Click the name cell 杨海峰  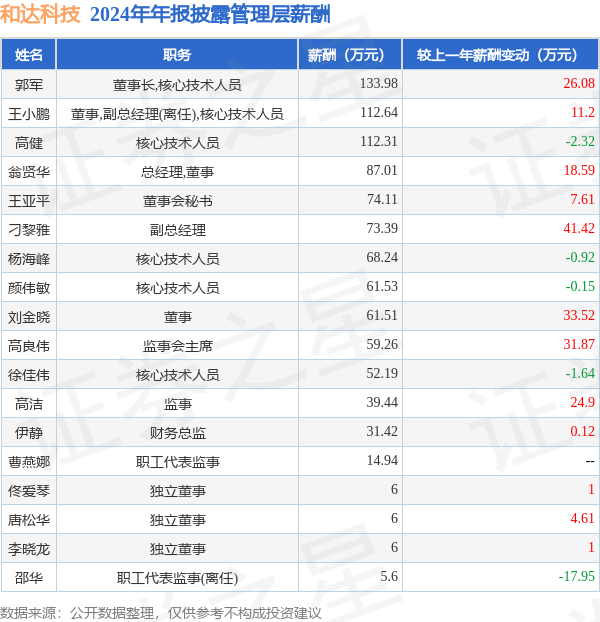click(x=29, y=259)
